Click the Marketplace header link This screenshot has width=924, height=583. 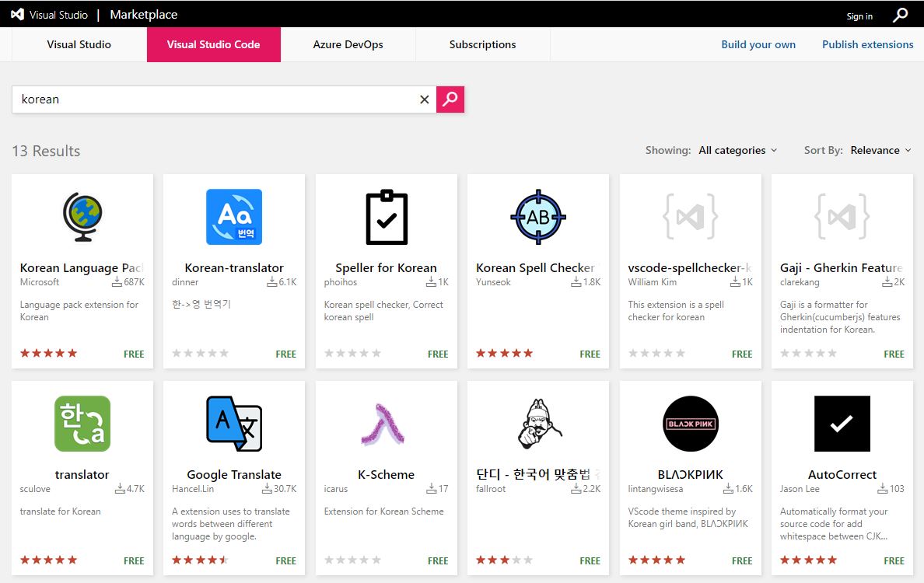(x=144, y=15)
